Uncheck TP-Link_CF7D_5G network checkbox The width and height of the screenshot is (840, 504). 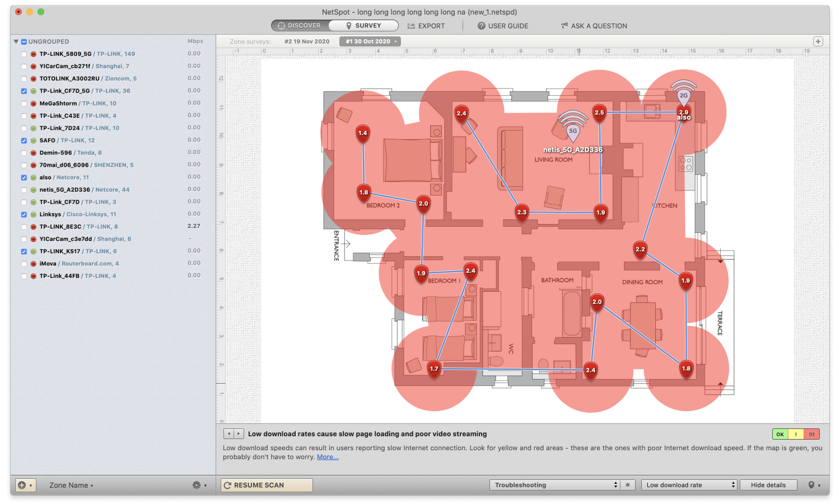coord(24,91)
